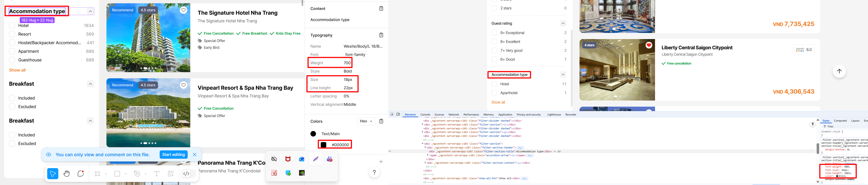
Task: Click the McAfee tray icon
Action: coord(288,159)
